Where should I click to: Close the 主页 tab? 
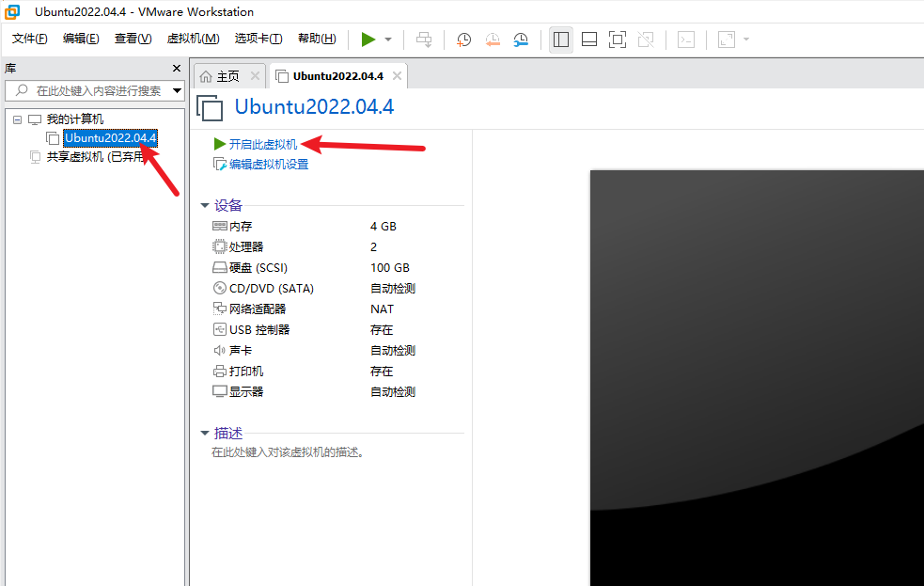click(x=255, y=76)
